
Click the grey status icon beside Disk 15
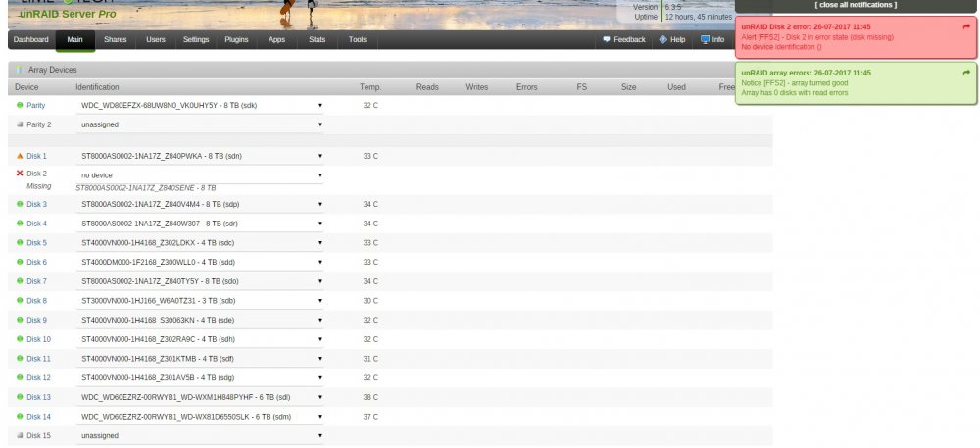20,435
